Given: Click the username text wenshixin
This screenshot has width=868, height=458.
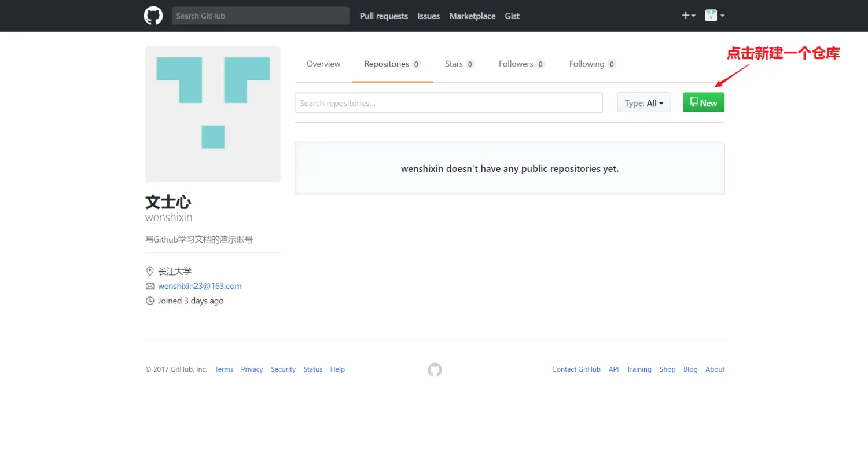Looking at the screenshot, I should [168, 217].
